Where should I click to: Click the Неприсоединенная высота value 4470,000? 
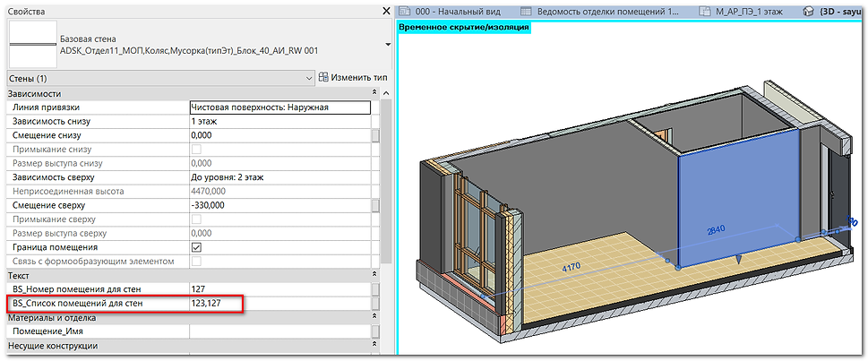[x=279, y=192]
